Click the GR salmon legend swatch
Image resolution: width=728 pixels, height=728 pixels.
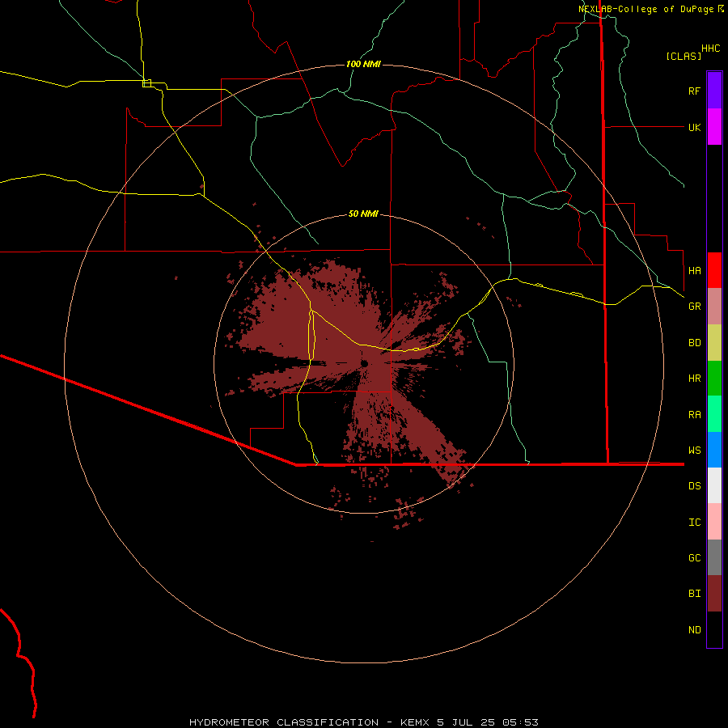[714, 307]
